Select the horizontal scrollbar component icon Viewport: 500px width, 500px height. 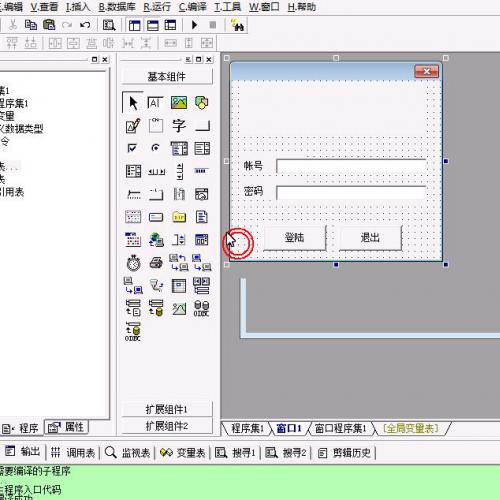(156, 172)
